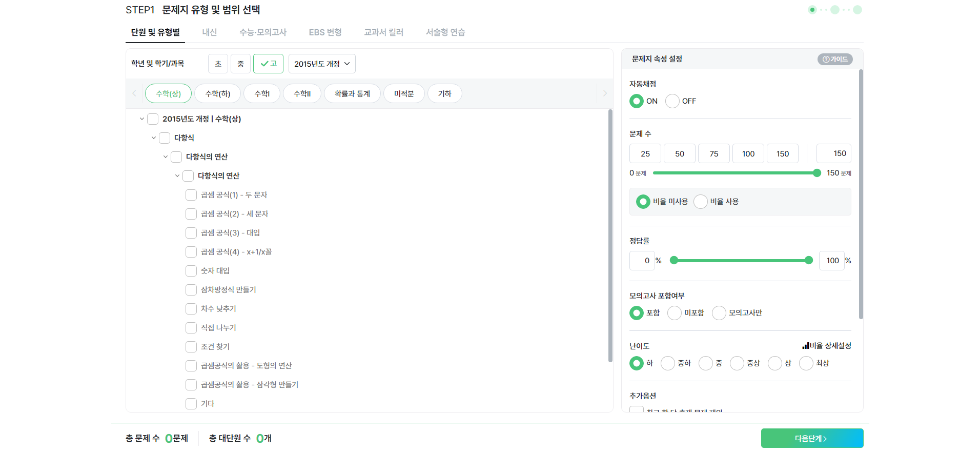Click the 가이드 help icon button
The image size is (980, 451).
834,59
